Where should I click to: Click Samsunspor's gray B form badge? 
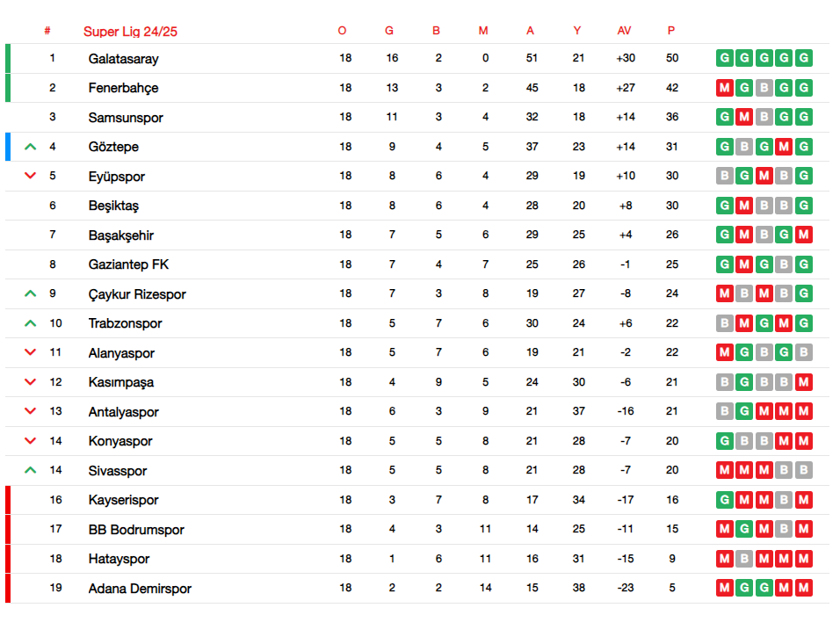tap(764, 117)
